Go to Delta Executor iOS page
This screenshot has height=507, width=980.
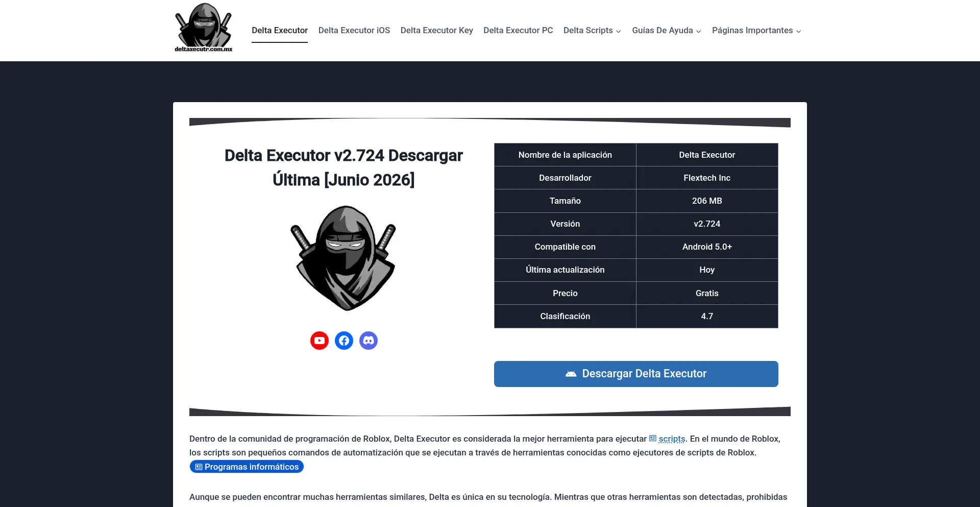[354, 31]
